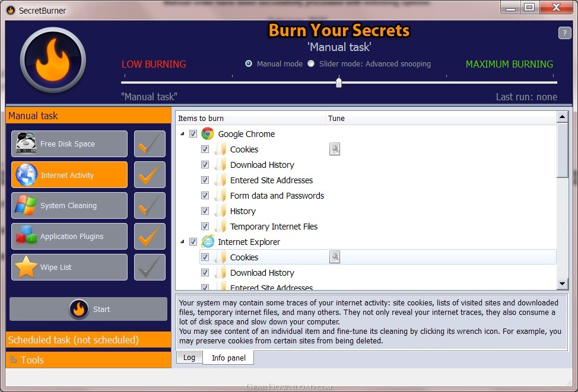This screenshot has width=578, height=392.
Task: Select the Manual mode radio button
Action: pyautogui.click(x=249, y=63)
